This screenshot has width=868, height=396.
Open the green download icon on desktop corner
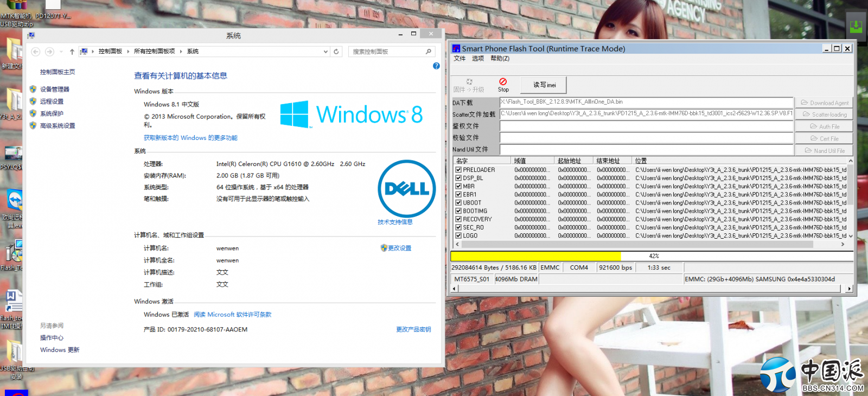click(x=856, y=27)
